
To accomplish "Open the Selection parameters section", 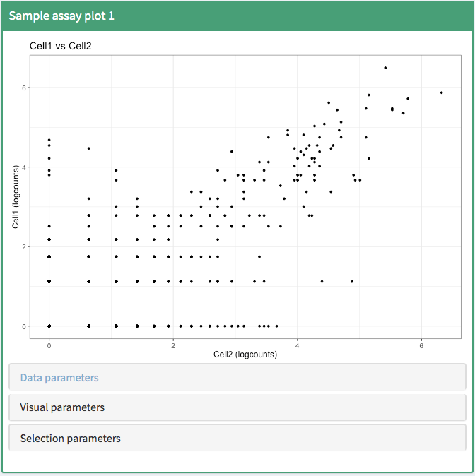I will point(70,439).
